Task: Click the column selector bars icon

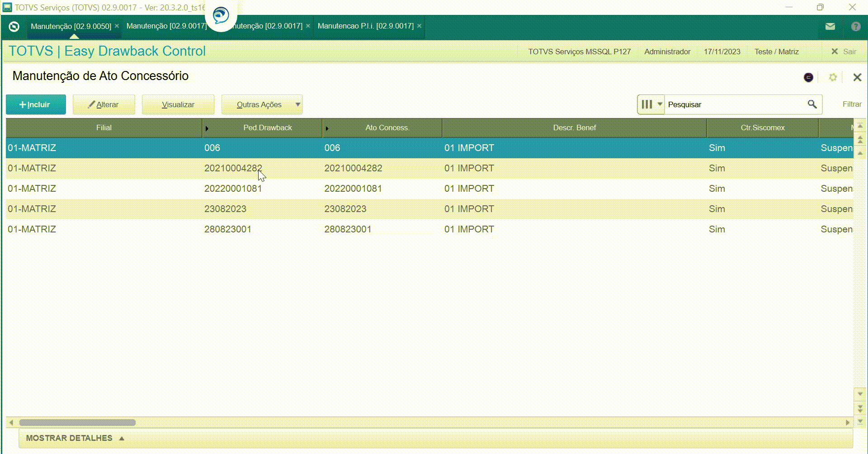Action: (x=647, y=104)
